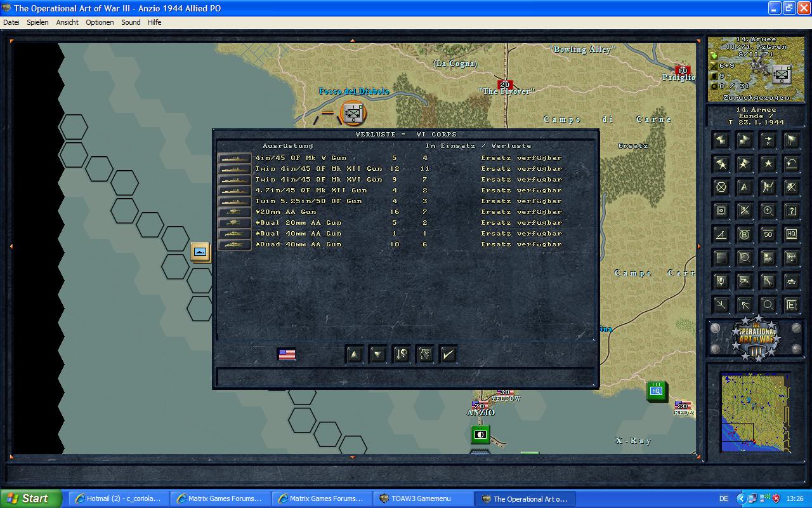This screenshot has height=508, width=812.
Task: Click the left-pointing flag button in control panel
Action: (x=721, y=140)
